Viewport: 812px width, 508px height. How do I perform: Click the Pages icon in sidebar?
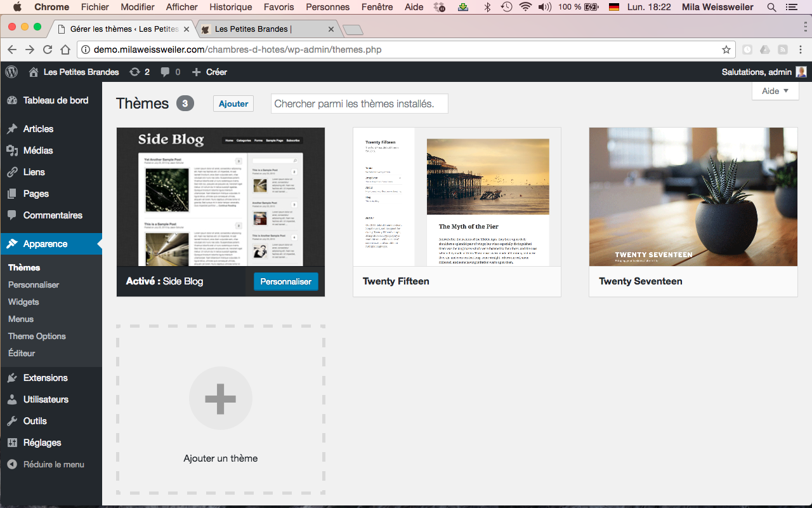(x=12, y=194)
